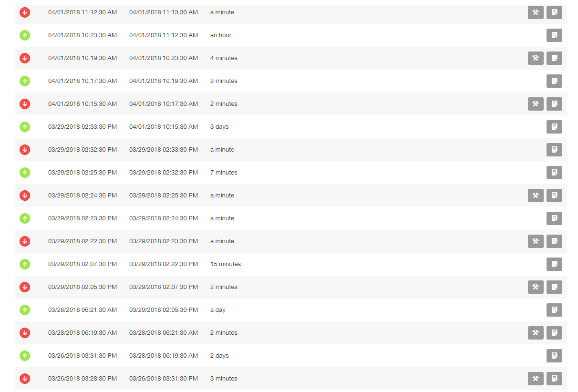578x392 pixels.
Task: Click the '3 days' duration text
Action: [x=219, y=127]
